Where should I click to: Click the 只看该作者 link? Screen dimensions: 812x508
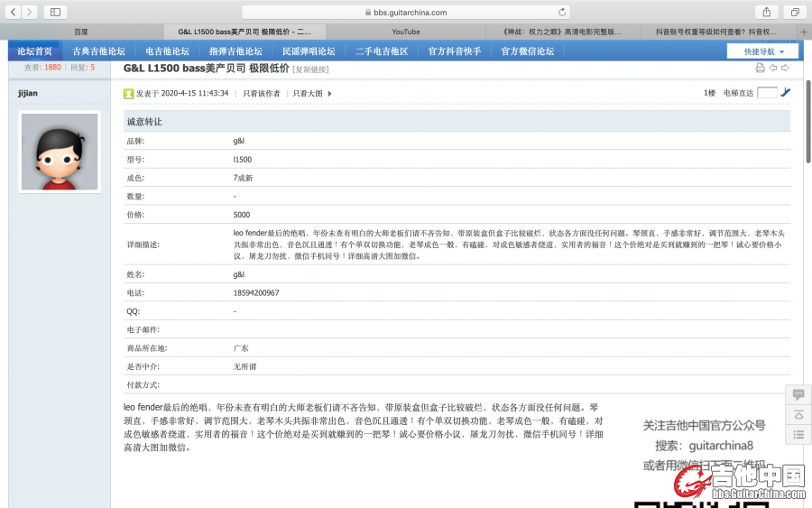pos(261,93)
